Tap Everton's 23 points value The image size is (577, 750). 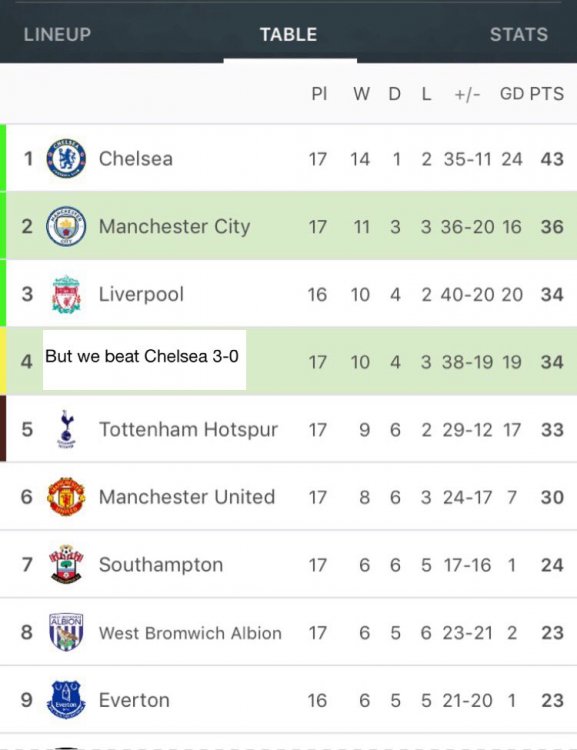(552, 700)
